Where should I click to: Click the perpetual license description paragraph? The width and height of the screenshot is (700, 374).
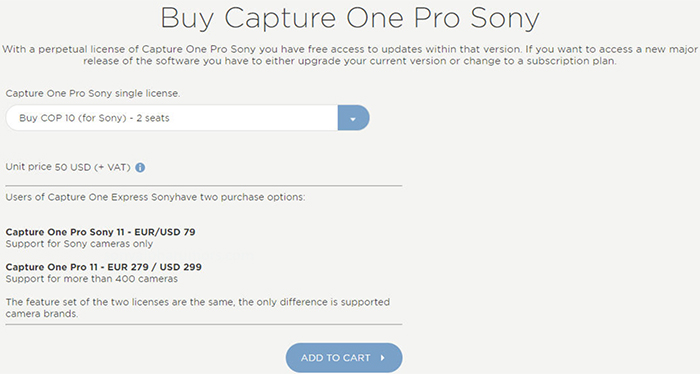350,55
